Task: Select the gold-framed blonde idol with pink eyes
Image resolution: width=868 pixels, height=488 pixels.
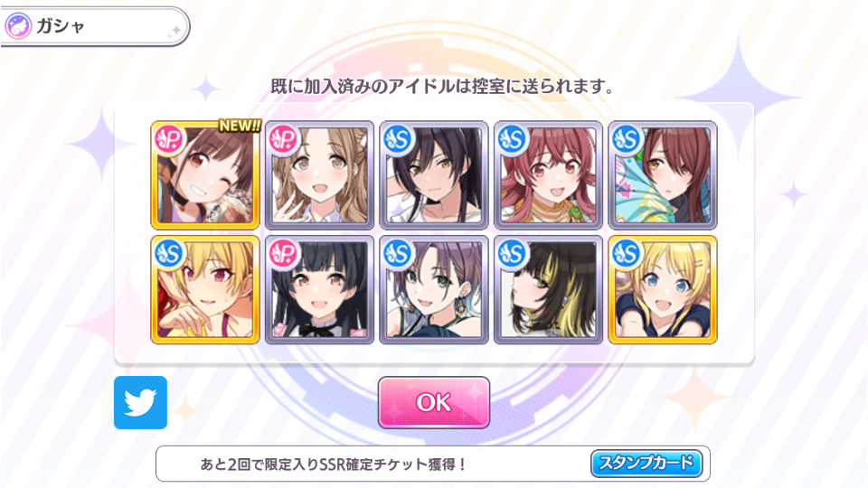Action: point(205,290)
